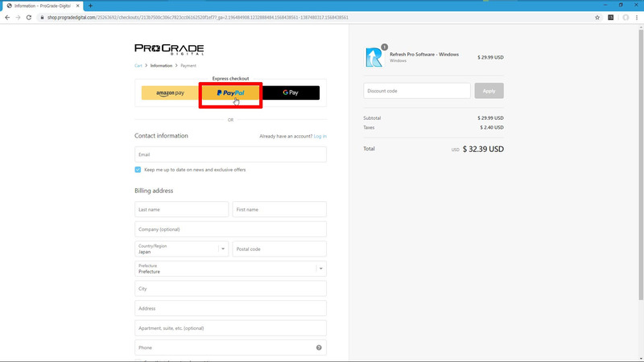Click the Address field
The width and height of the screenshot is (644, 362).
(230, 308)
